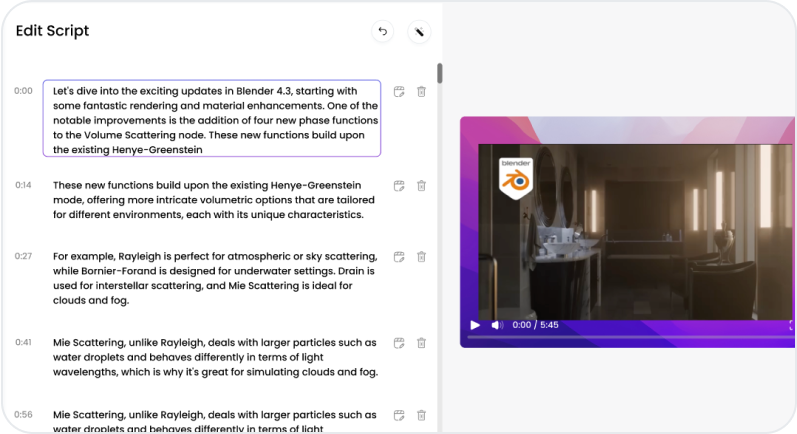The image size is (797, 434).
Task: Open scene edit icon for 0:41 segment
Action: (x=399, y=343)
